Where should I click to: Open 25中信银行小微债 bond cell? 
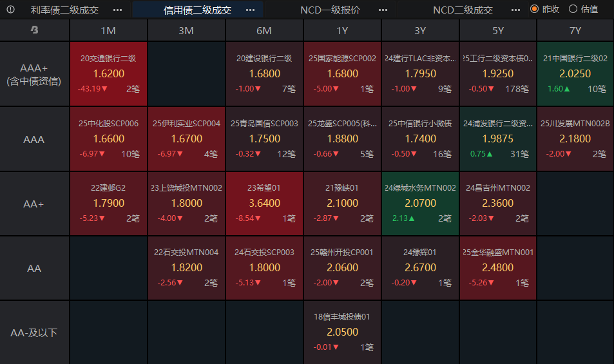[420, 139]
